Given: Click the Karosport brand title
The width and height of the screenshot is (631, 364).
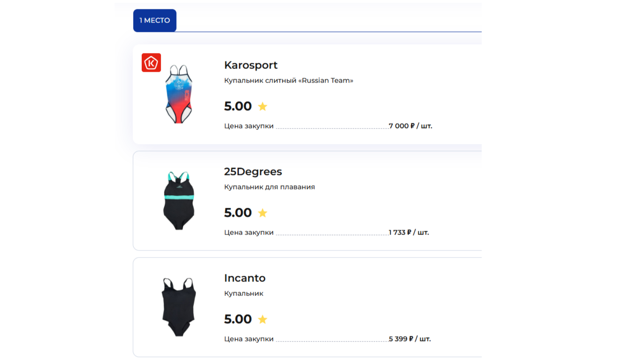Looking at the screenshot, I should point(251,65).
